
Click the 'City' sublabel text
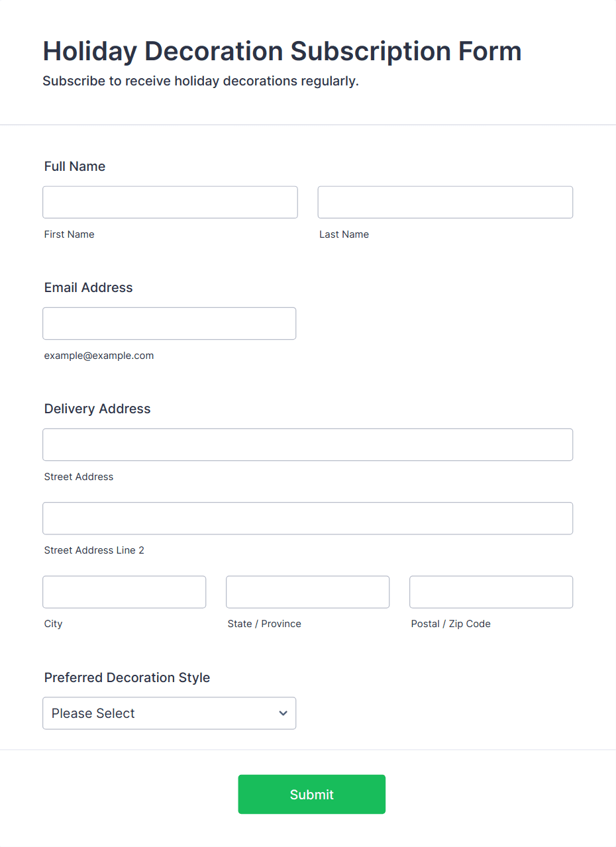click(53, 624)
